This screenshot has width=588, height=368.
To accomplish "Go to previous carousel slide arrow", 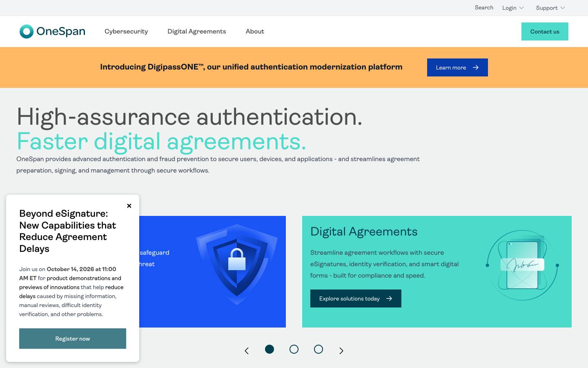I will coord(247,350).
